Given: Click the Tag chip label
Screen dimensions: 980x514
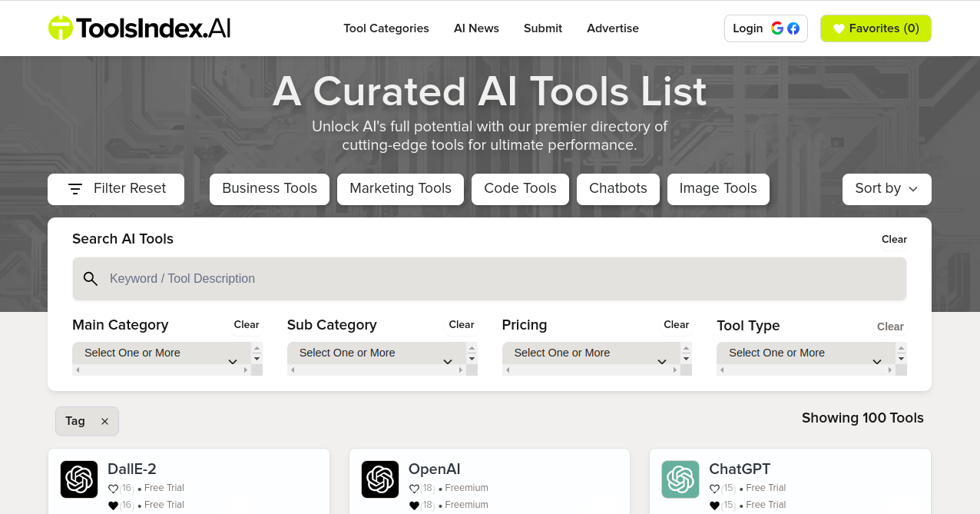Looking at the screenshot, I should [x=75, y=421].
